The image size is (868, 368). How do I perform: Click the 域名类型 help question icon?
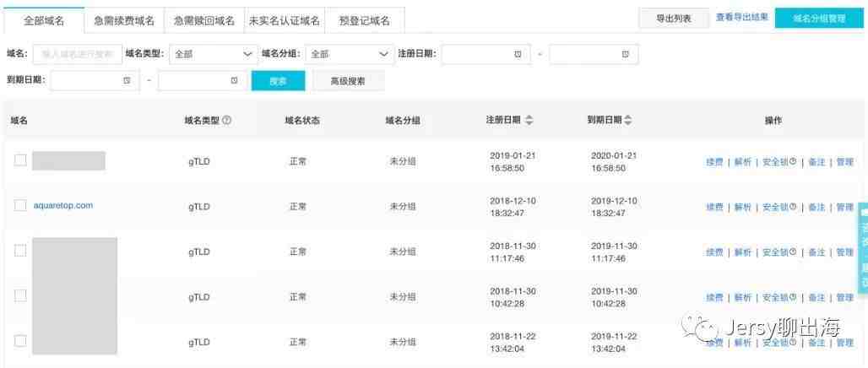click(x=226, y=120)
